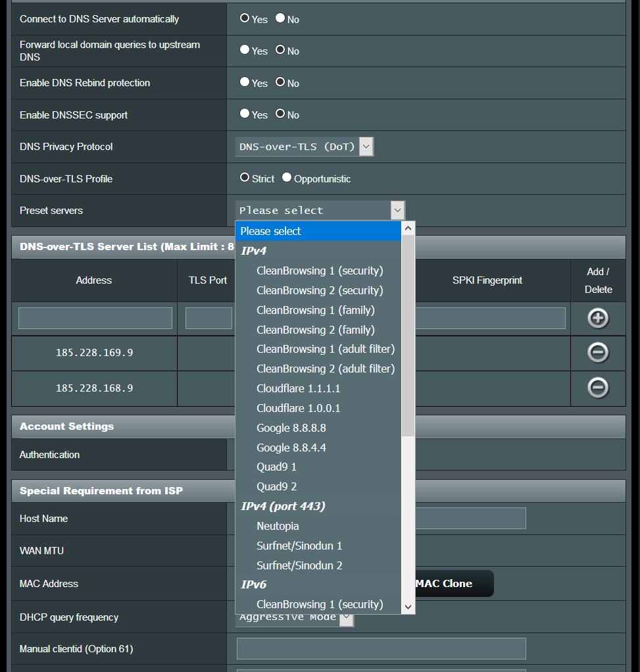Enable DNSSEC support with Yes option
Screen dimensions: 640x672
click(x=245, y=114)
